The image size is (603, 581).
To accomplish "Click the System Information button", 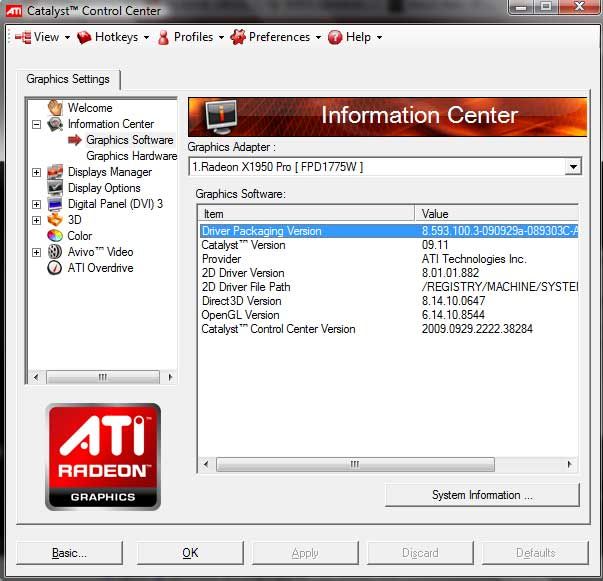I will click(x=482, y=495).
